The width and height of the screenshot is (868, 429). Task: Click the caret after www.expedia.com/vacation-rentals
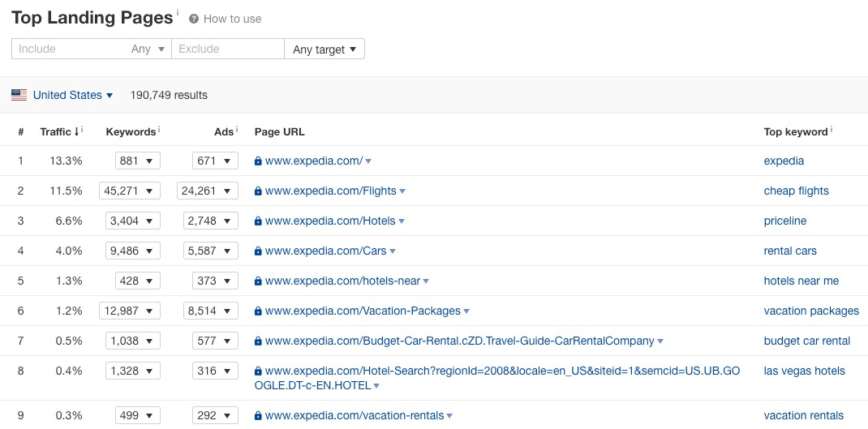click(x=449, y=416)
